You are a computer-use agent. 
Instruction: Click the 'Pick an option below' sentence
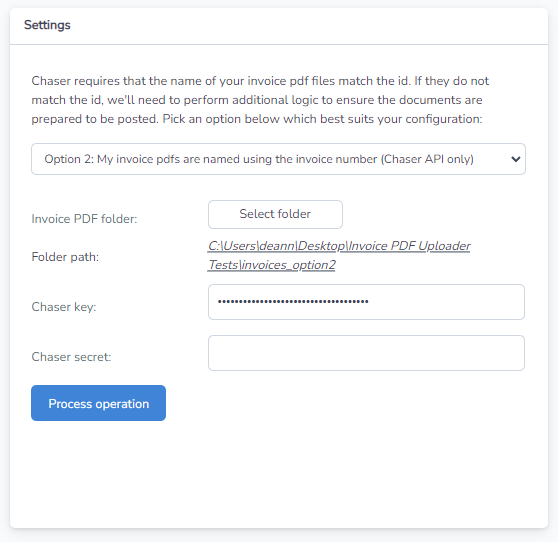click(322, 119)
